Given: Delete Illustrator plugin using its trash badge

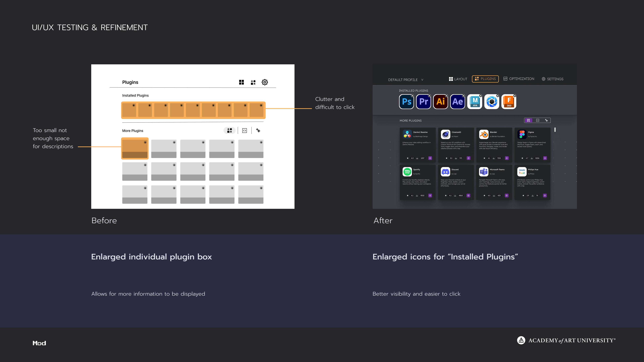Looking at the screenshot, I should (x=446, y=96).
